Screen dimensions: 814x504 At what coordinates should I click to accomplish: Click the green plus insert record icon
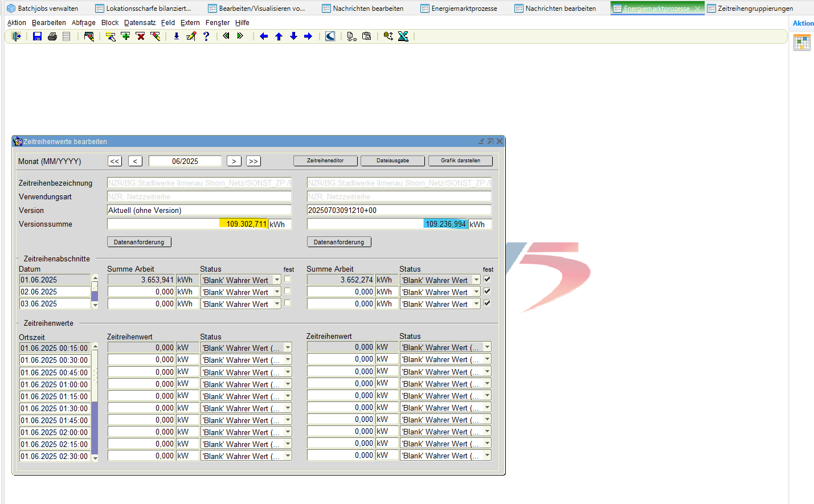(x=126, y=36)
